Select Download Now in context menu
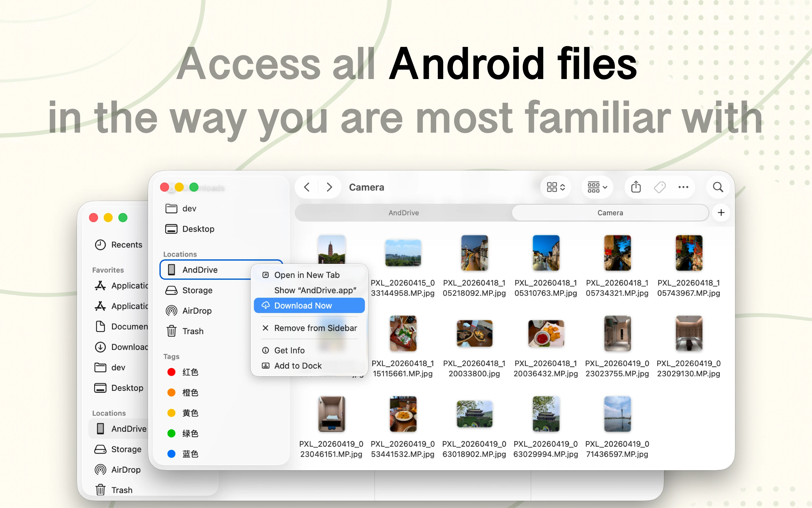This screenshot has height=508, width=812. 309,305
